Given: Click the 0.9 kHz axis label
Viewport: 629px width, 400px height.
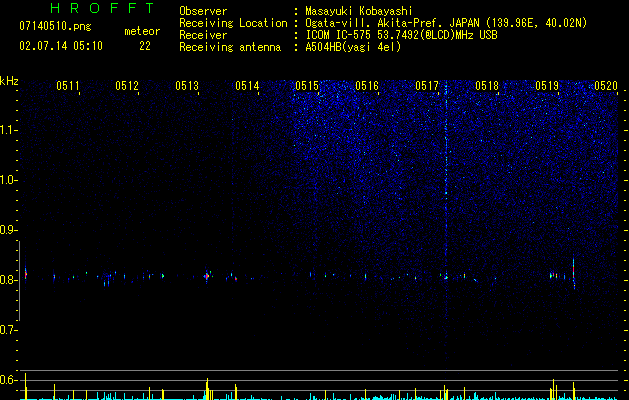Looking at the screenshot, I should (x=8, y=230).
